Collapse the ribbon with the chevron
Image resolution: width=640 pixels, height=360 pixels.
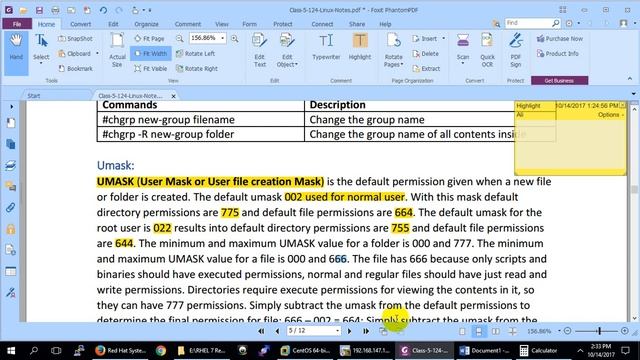630,78
